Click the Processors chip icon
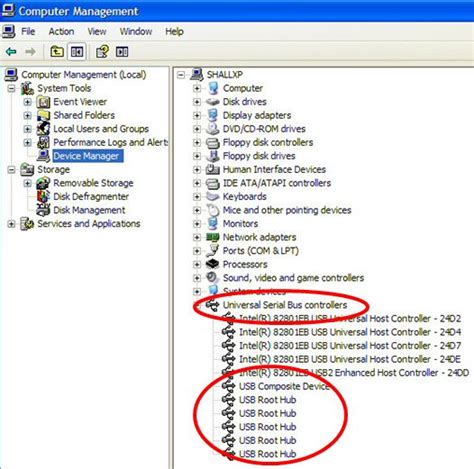Image resolution: width=474 pixels, height=469 pixels. 212,264
